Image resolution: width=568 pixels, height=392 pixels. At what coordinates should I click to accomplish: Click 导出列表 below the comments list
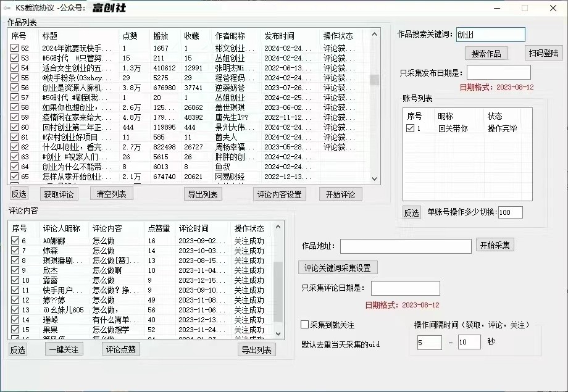[256, 349]
